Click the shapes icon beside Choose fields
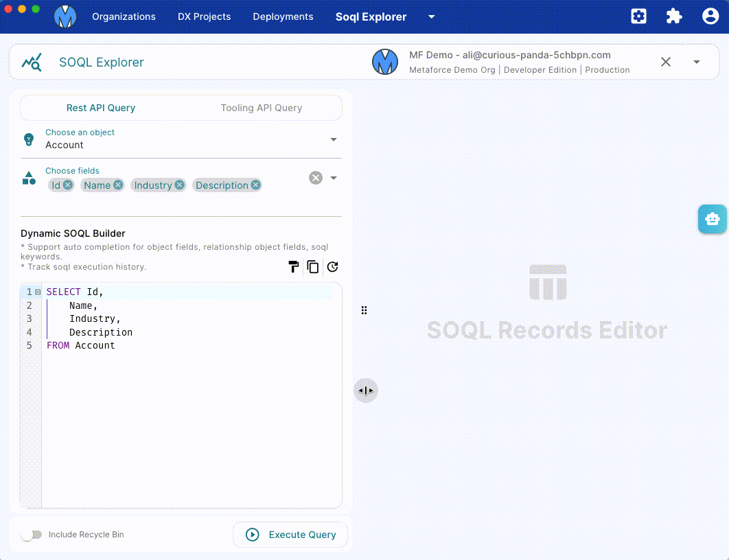 click(29, 178)
